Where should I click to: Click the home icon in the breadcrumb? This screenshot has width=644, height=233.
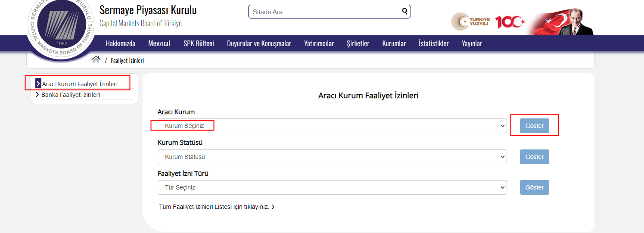pos(96,60)
